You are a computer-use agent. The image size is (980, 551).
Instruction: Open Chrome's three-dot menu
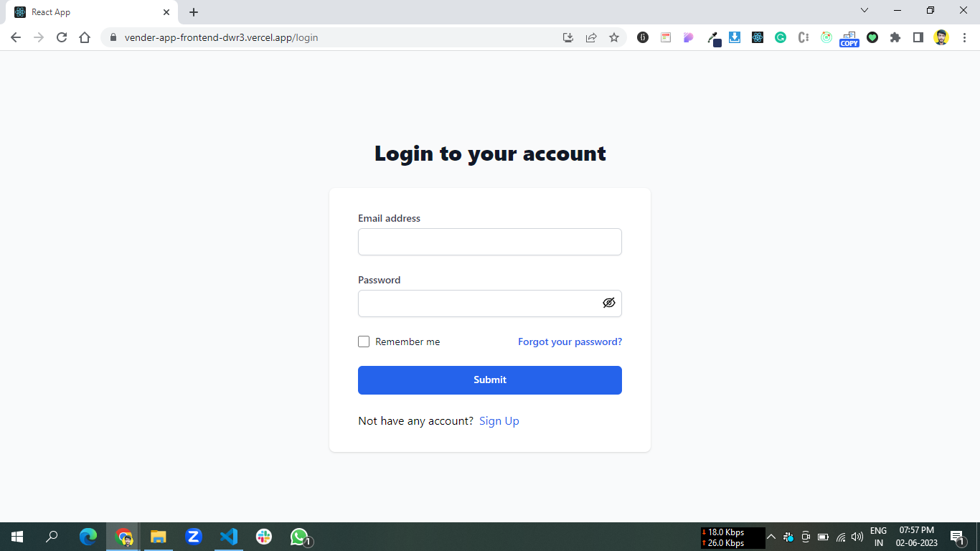[x=964, y=37]
